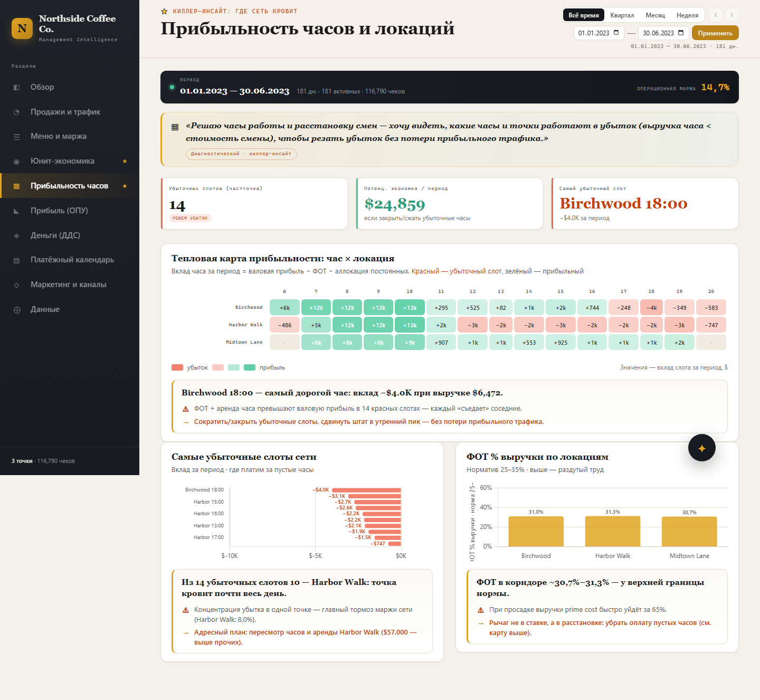
Task: Open calendar picker for start date 01.01.2023
Action: pyautogui.click(x=616, y=33)
